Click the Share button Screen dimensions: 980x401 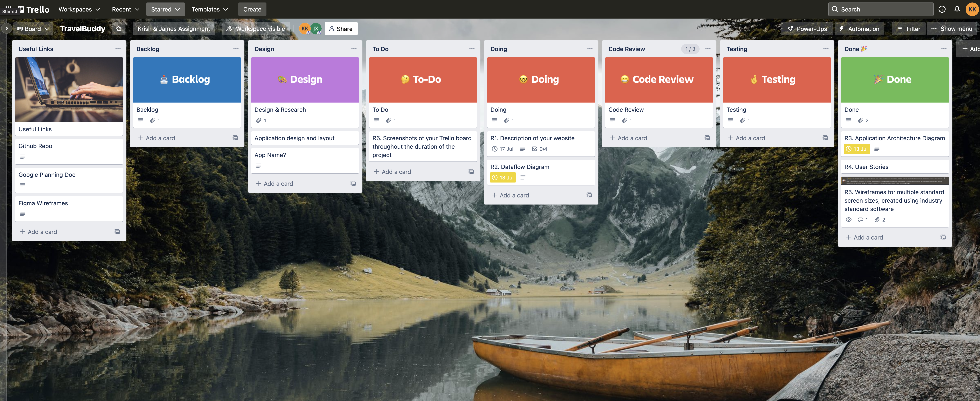point(341,29)
